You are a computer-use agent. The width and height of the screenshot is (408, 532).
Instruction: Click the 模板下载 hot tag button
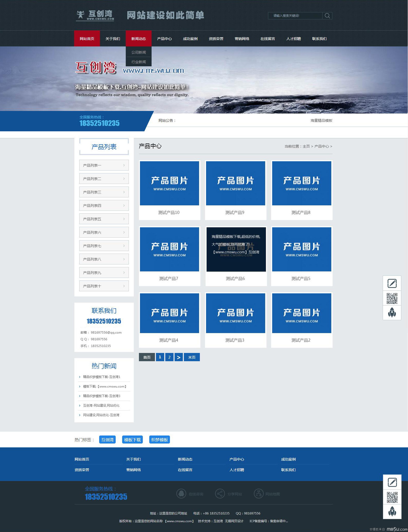[x=132, y=440]
